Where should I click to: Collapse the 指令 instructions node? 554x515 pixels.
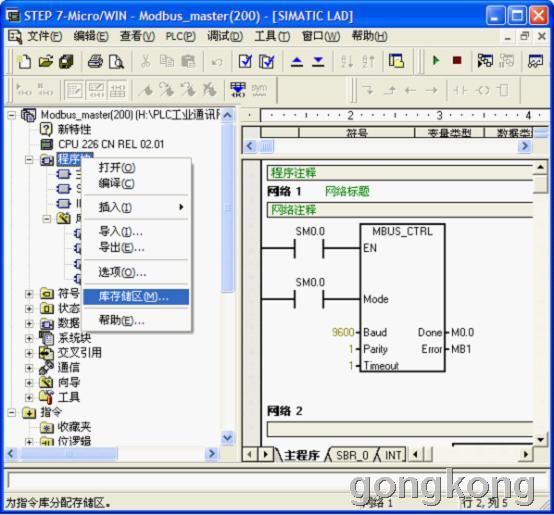point(12,412)
